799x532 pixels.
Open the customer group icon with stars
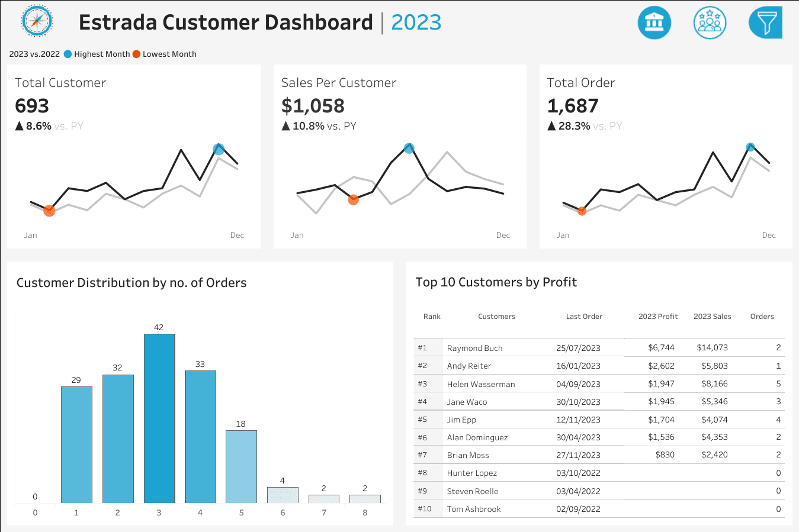tap(710, 22)
